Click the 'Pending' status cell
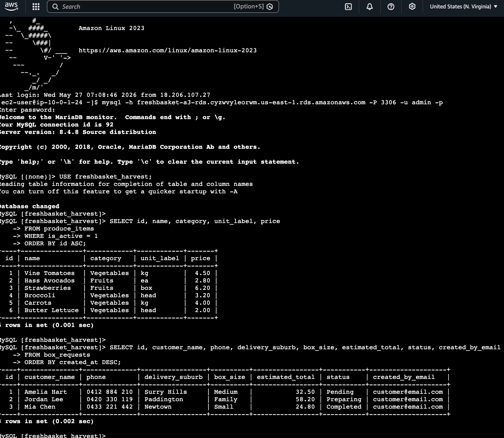Screen dimensions: 504x438 tap(340, 392)
